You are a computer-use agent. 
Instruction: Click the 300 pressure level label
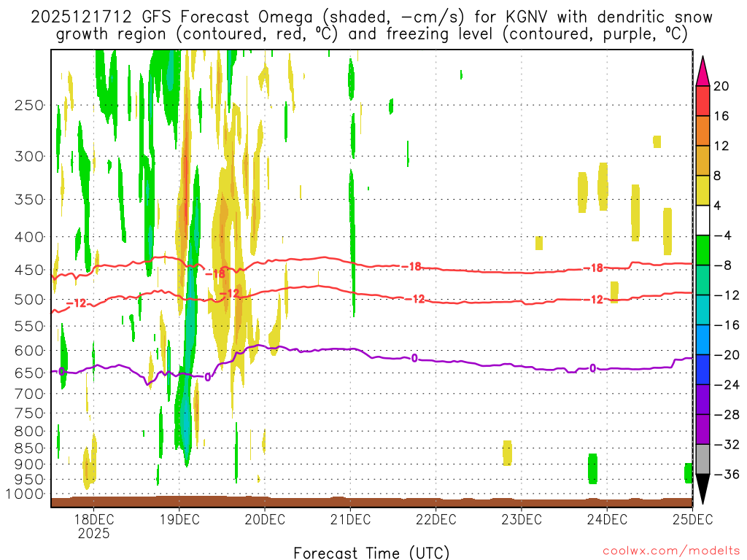coord(29,156)
